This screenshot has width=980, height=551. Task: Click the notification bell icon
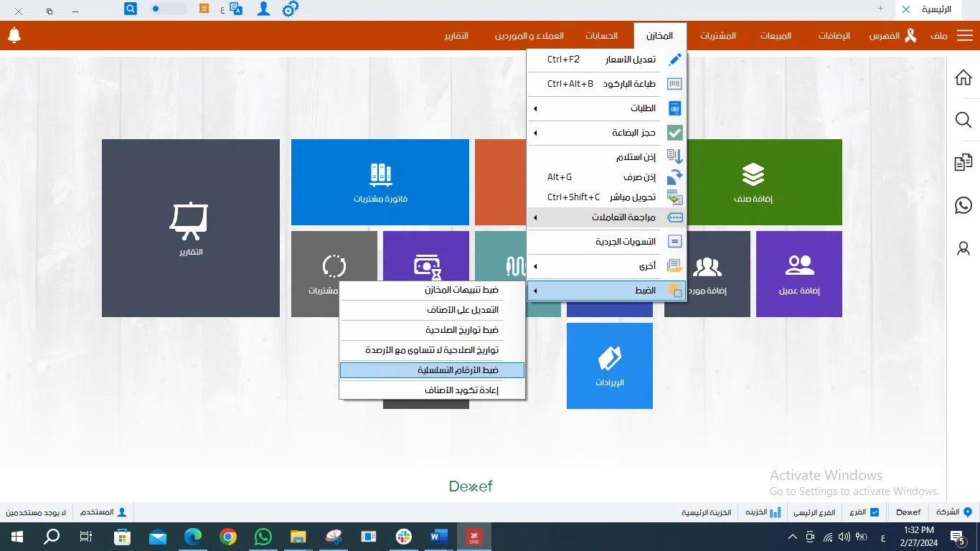[14, 34]
